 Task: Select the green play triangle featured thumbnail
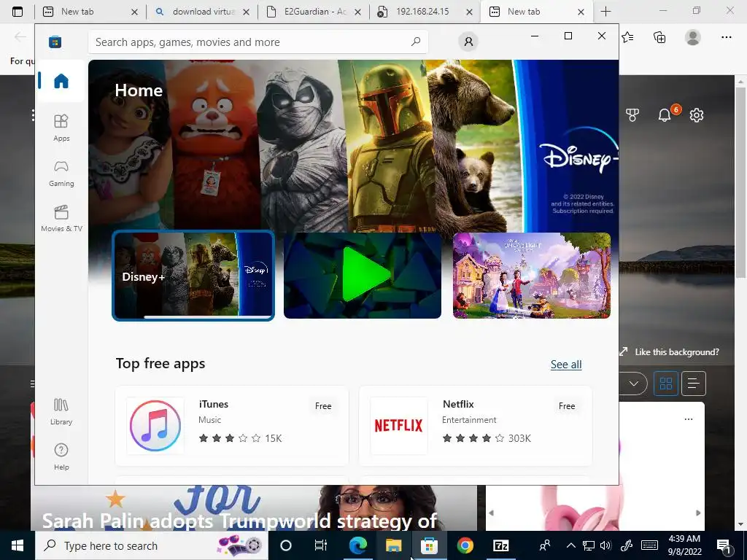[x=363, y=276]
